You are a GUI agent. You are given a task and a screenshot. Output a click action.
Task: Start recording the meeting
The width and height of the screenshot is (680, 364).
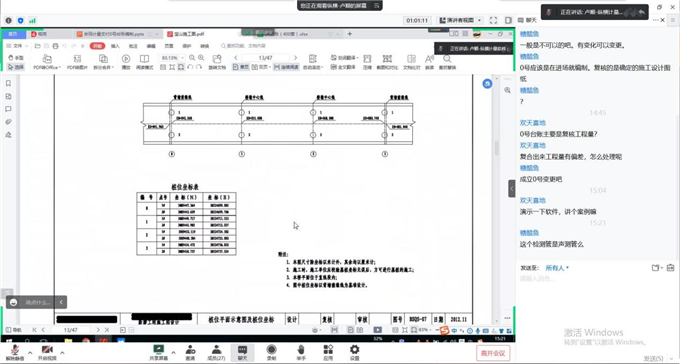pyautogui.click(x=271, y=352)
